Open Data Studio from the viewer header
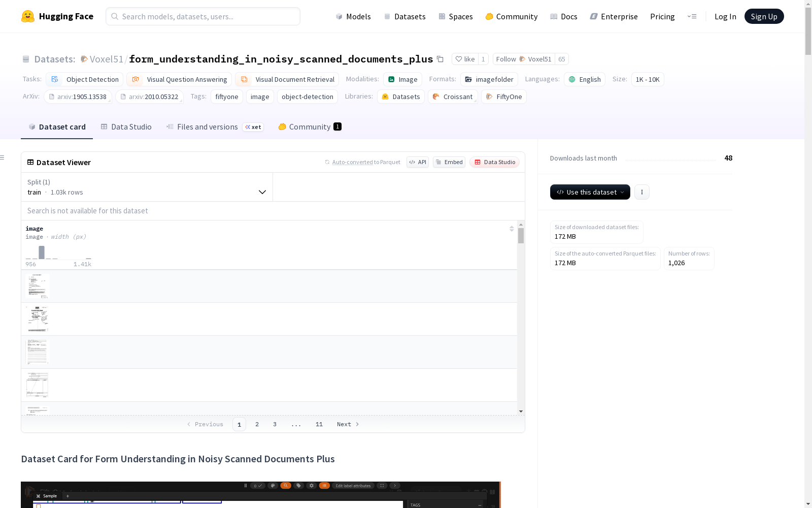812x508 pixels. [495, 162]
